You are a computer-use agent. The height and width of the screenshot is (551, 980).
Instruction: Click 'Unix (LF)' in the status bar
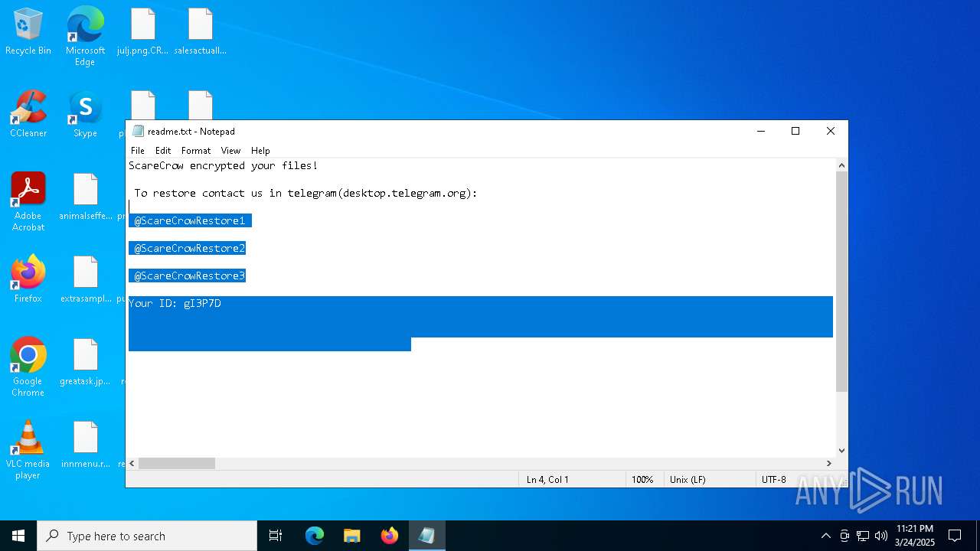(x=688, y=480)
